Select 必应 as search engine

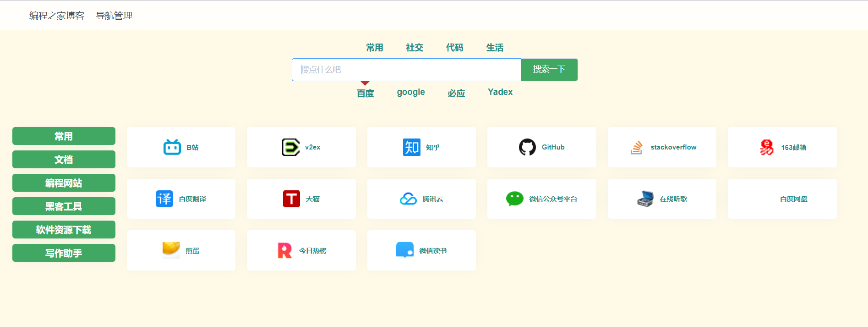[x=456, y=93]
